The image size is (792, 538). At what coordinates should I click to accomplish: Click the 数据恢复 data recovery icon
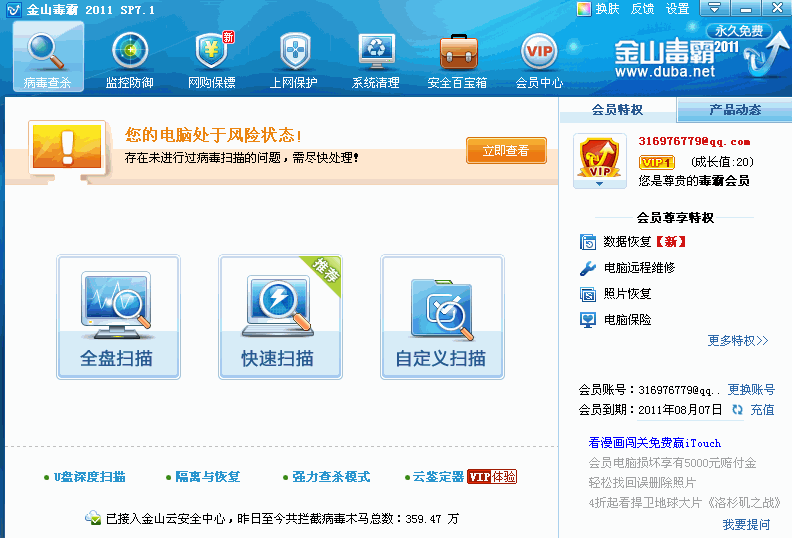point(587,242)
